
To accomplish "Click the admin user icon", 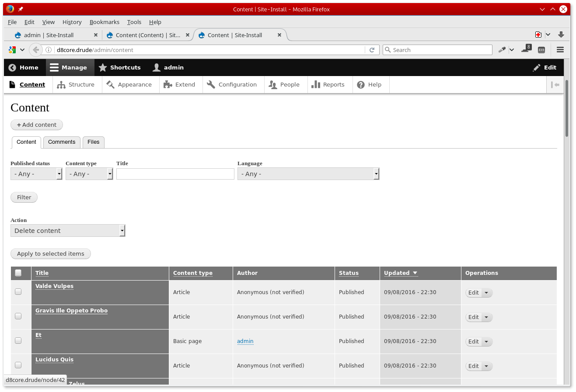I will (x=156, y=67).
